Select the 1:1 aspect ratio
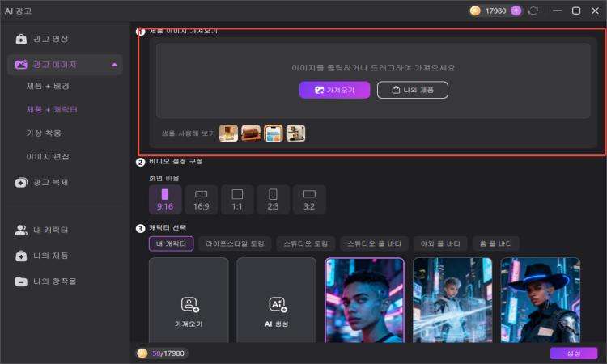 [x=237, y=200]
